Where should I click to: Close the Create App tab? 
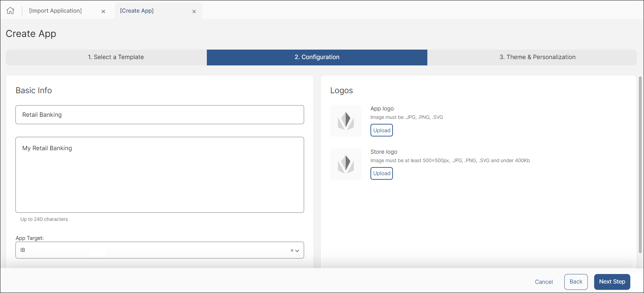[194, 11]
